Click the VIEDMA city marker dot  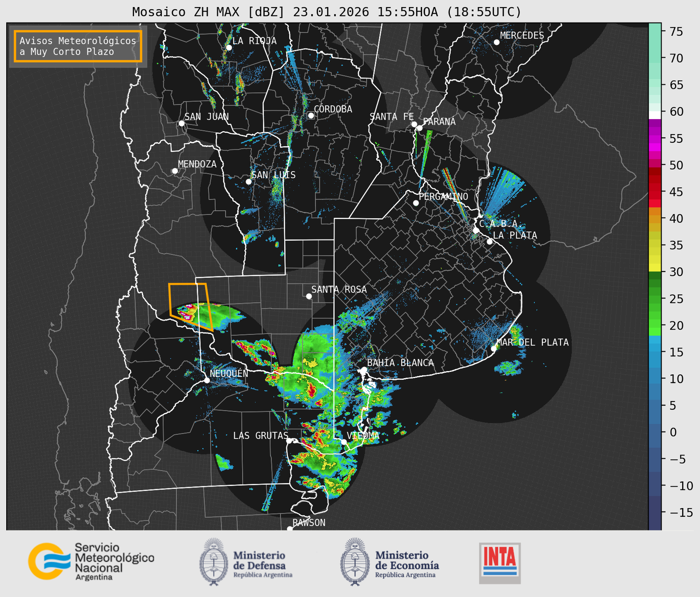[344, 442]
